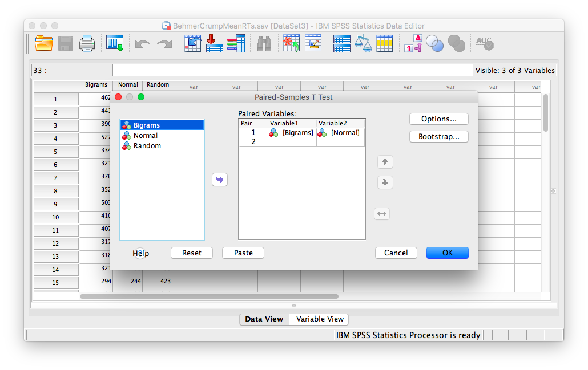Cancel the Paired-Samples T Test dialog
Screen dimensions: 588x370
(396, 253)
